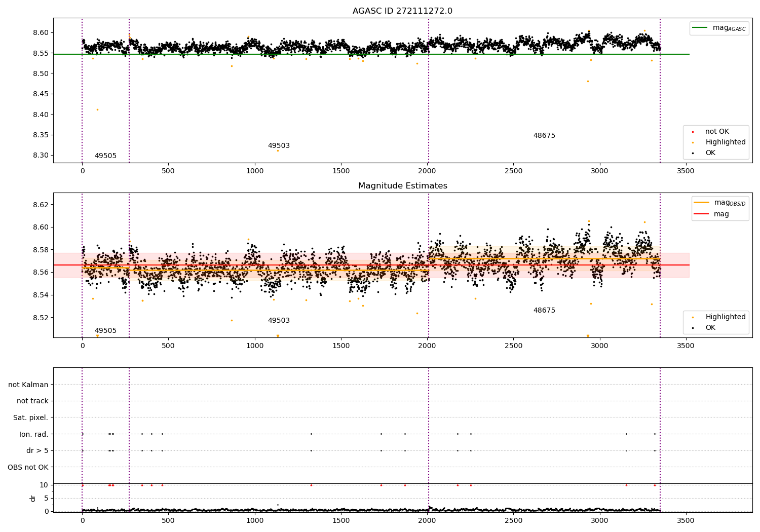
Task: Click the 'Sat. pixel.' row label
Action: click(31, 418)
